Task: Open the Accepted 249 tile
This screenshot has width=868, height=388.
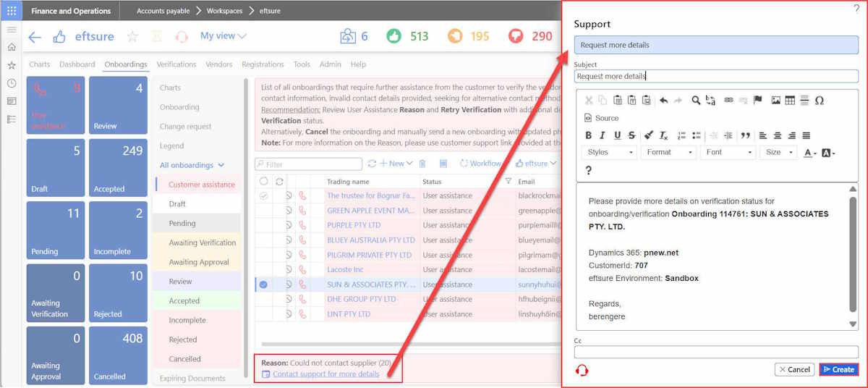Action: coord(119,168)
